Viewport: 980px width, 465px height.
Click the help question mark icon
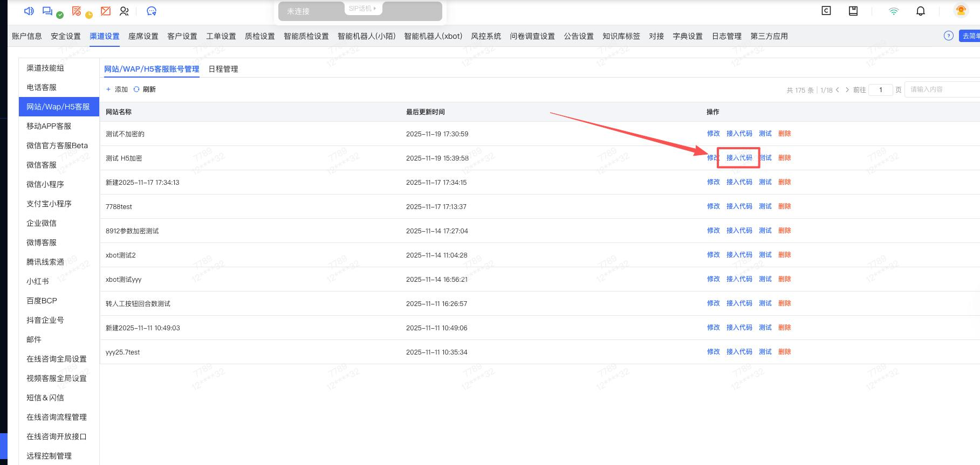pos(948,36)
